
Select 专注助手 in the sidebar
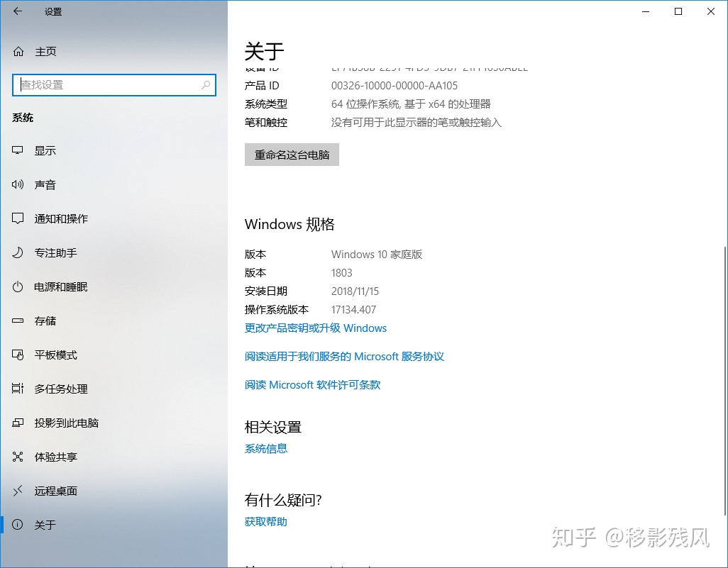click(x=56, y=253)
